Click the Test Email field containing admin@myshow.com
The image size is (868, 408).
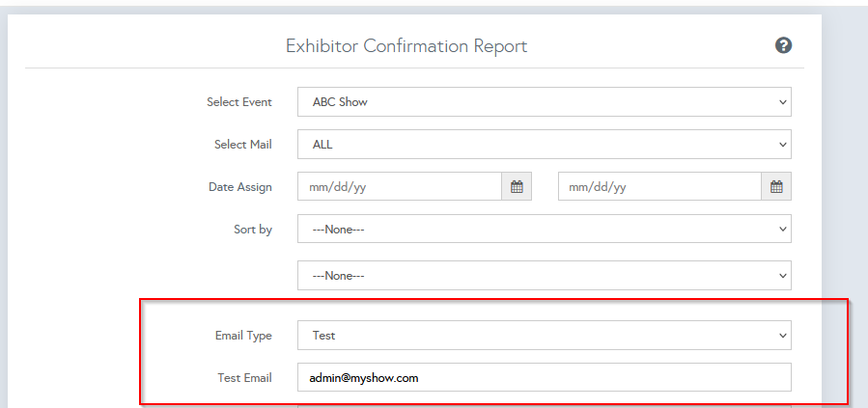[x=544, y=378]
